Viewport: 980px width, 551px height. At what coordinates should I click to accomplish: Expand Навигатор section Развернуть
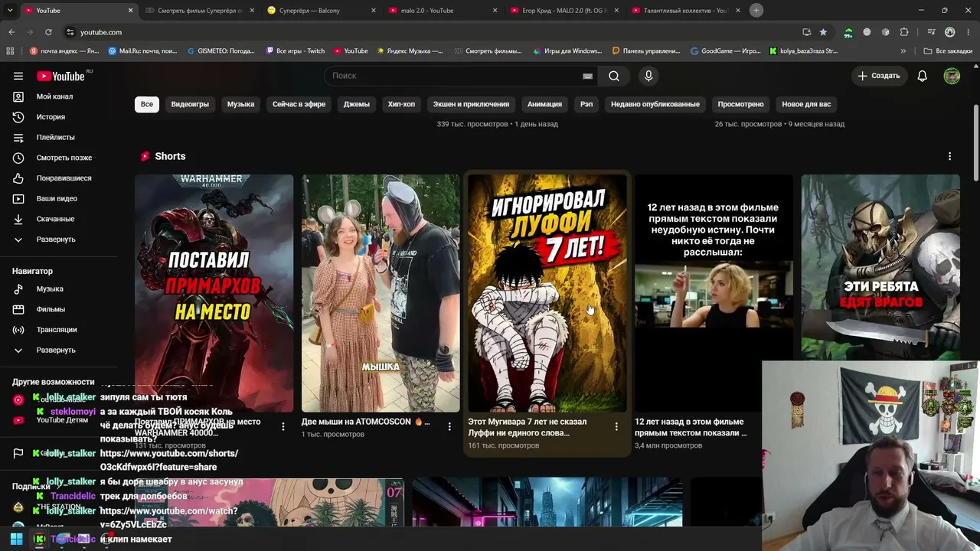[55, 350]
